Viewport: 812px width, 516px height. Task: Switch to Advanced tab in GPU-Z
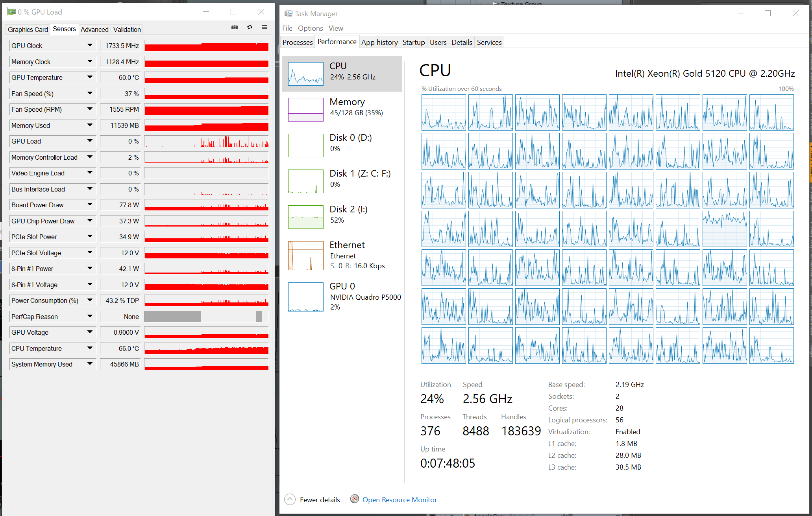[x=94, y=29]
